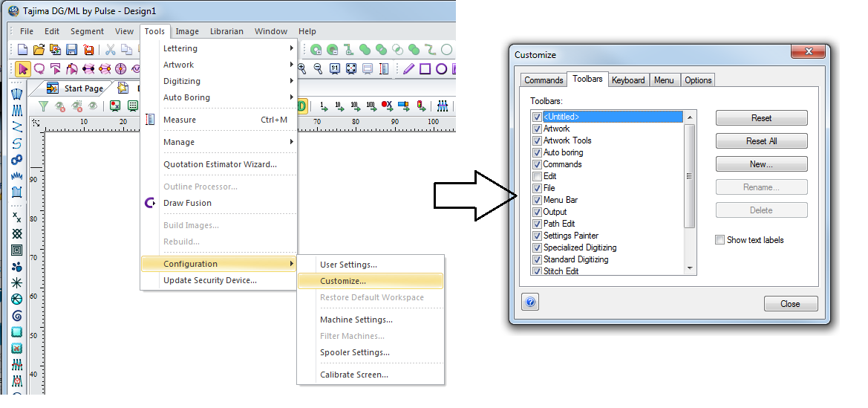Click the traffic light advance icon
The image size is (868, 408).
pyautogui.click(x=421, y=106)
